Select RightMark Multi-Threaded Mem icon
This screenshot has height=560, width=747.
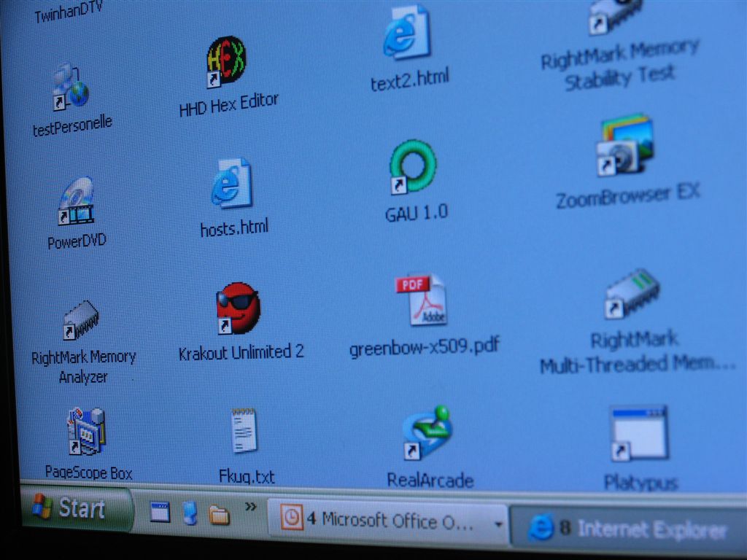tap(632, 293)
